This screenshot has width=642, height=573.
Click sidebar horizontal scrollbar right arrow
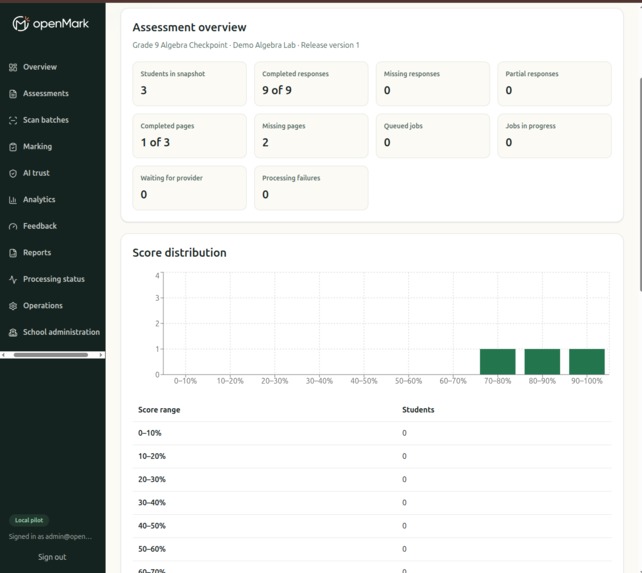click(x=101, y=355)
